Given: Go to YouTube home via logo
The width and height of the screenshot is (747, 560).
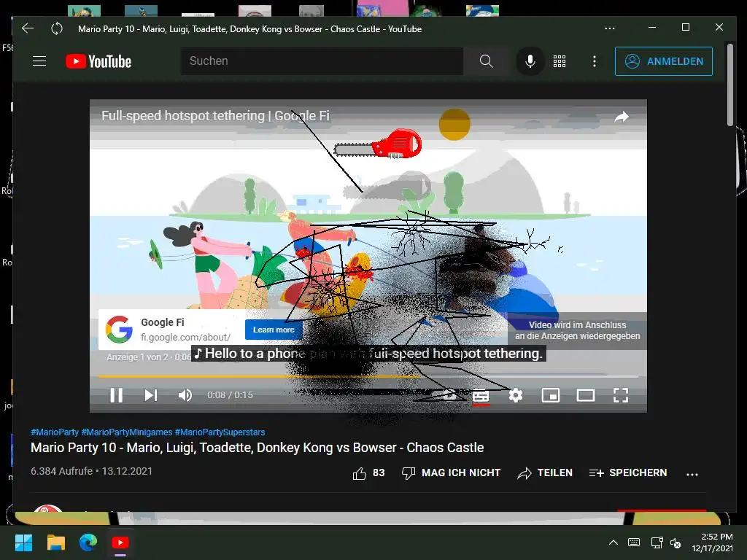Looking at the screenshot, I should [98, 61].
